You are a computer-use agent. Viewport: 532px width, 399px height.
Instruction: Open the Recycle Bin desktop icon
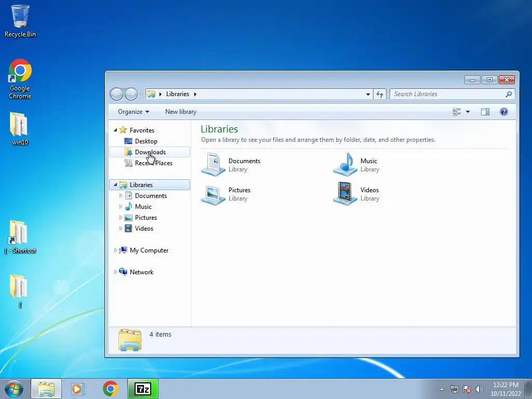click(x=20, y=21)
